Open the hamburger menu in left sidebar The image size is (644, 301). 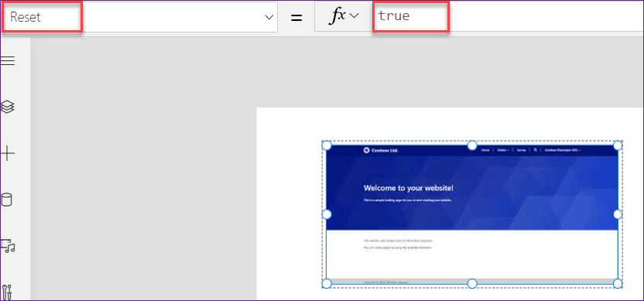point(8,61)
